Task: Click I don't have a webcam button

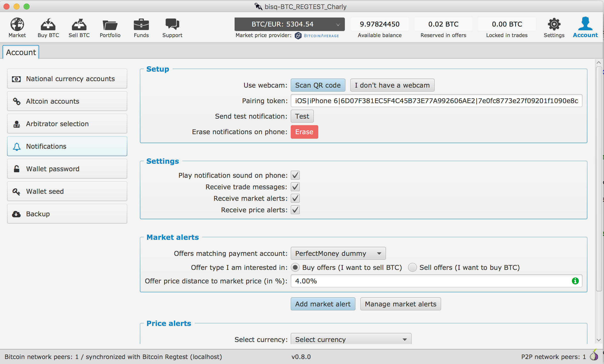Action: [x=392, y=85]
